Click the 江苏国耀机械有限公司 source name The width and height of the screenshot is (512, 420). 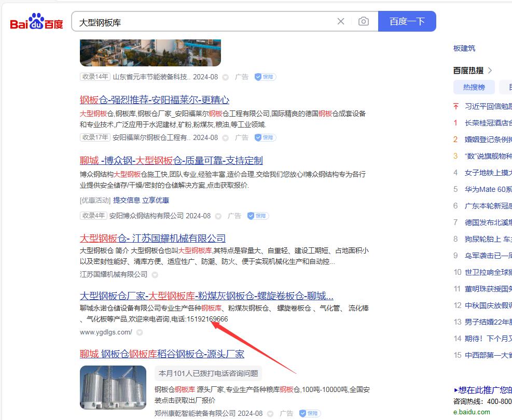[114, 274]
